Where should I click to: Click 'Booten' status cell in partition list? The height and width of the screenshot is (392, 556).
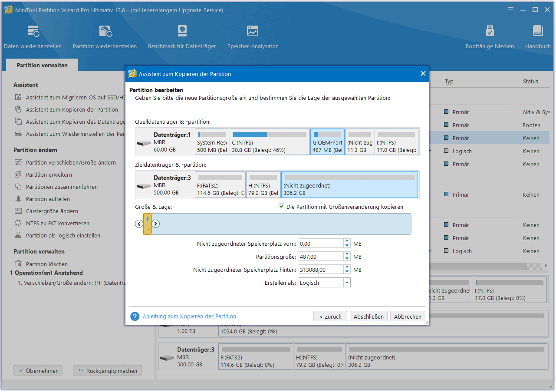coord(531,125)
